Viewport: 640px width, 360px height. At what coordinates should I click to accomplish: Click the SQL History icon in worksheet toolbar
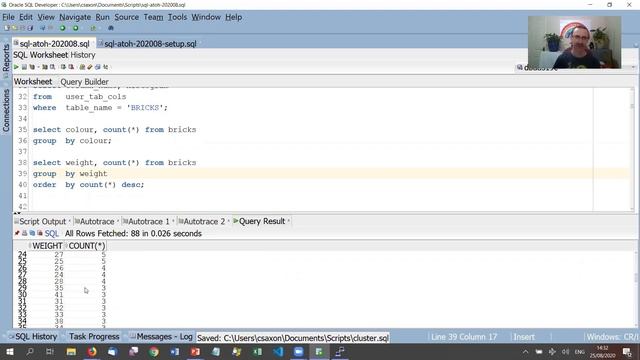point(98,67)
